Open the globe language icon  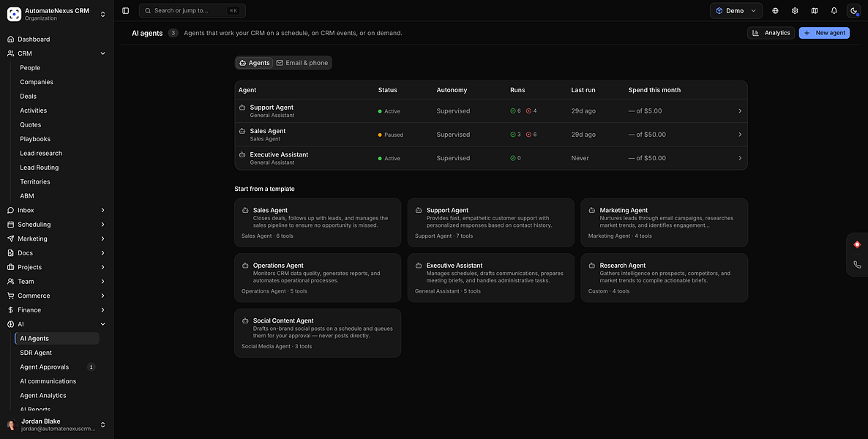tap(775, 10)
